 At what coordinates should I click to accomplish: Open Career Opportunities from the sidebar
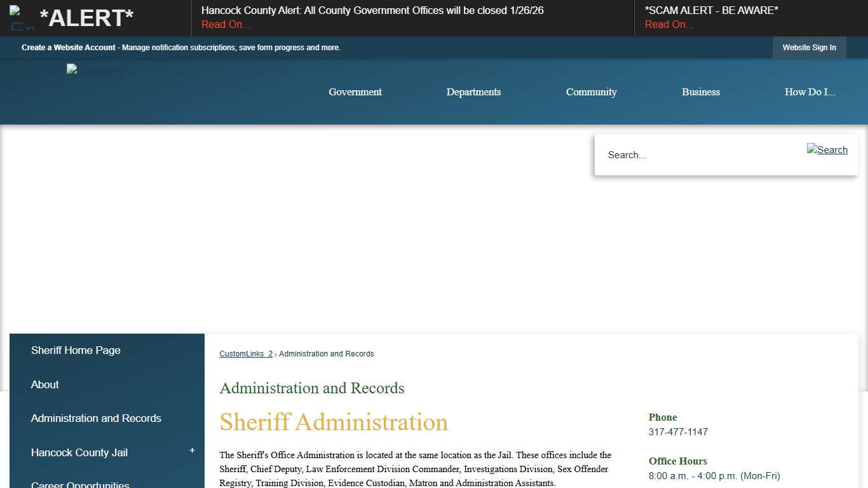80,484
